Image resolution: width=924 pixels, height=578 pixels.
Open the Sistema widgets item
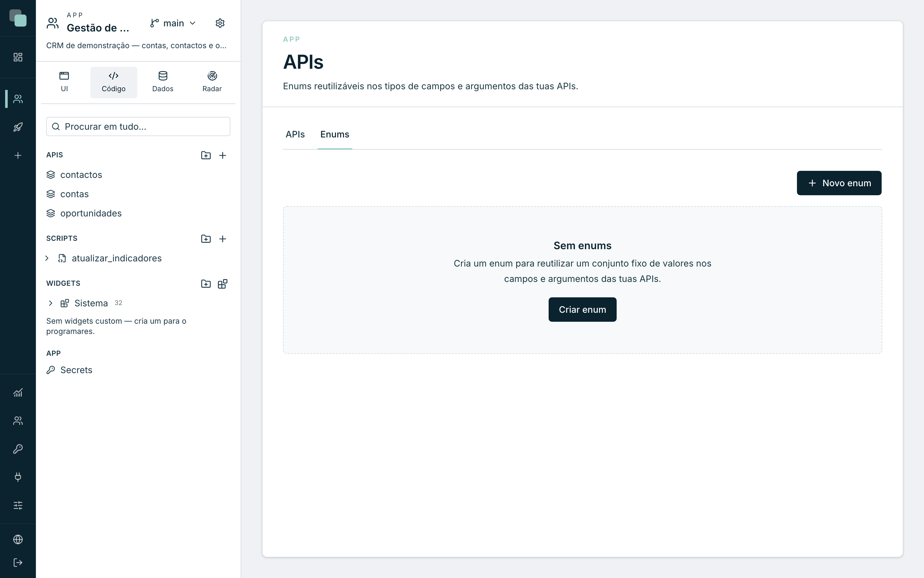pyautogui.click(x=91, y=303)
